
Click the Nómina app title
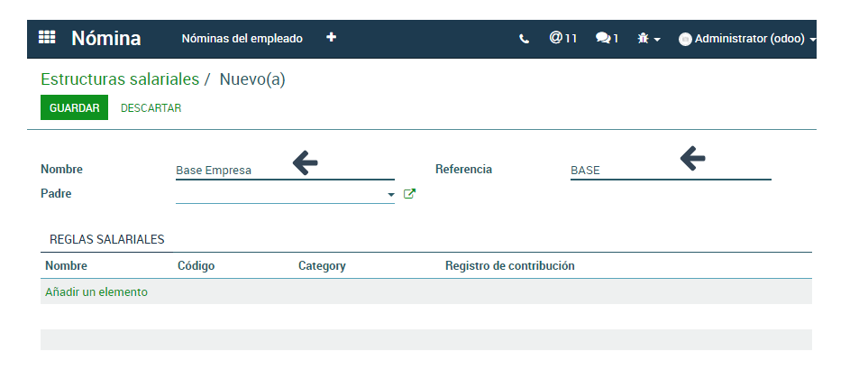click(x=106, y=38)
